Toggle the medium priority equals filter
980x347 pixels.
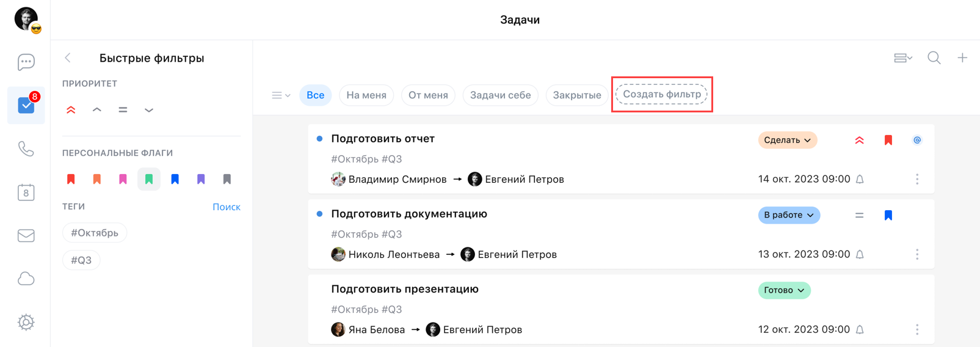coord(123,110)
